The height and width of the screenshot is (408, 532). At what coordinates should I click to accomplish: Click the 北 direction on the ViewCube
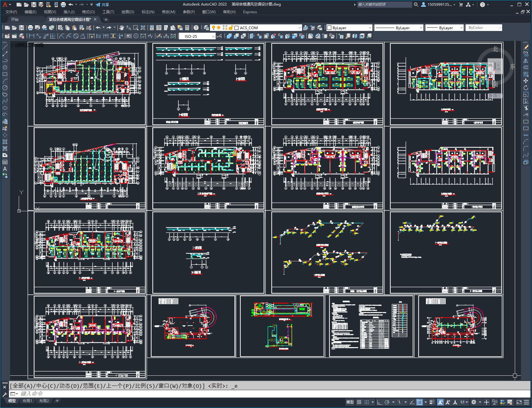(495, 50)
